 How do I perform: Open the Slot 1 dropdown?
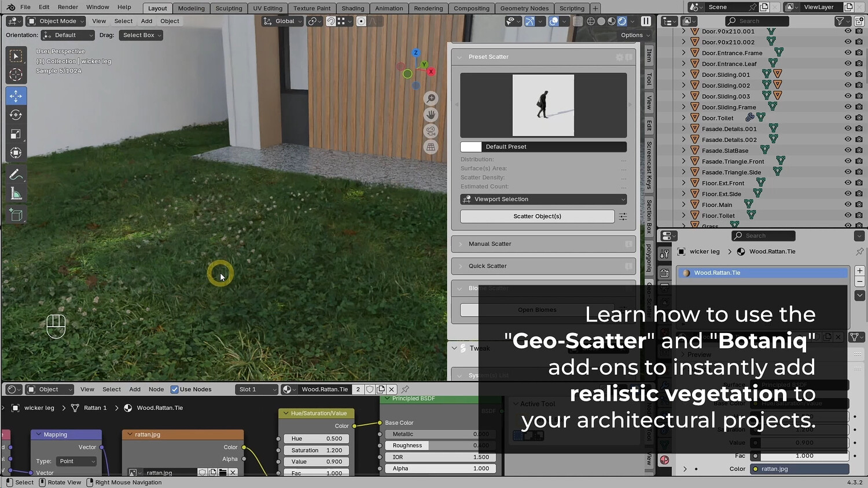257,390
